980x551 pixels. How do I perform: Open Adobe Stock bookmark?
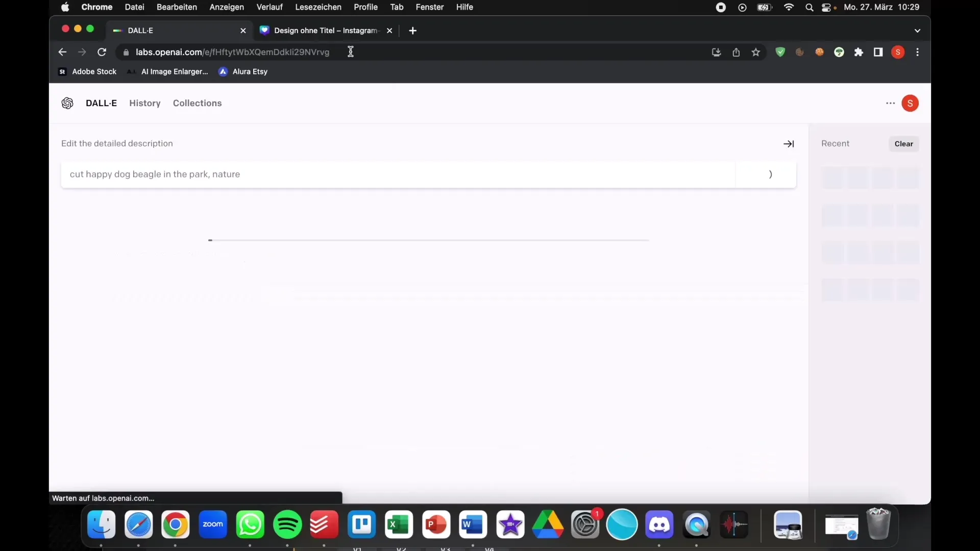point(87,71)
